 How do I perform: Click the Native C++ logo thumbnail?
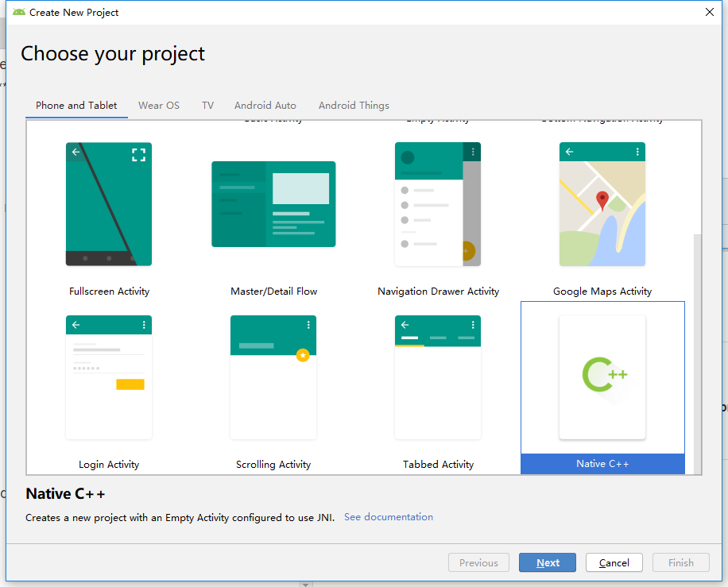tap(602, 377)
